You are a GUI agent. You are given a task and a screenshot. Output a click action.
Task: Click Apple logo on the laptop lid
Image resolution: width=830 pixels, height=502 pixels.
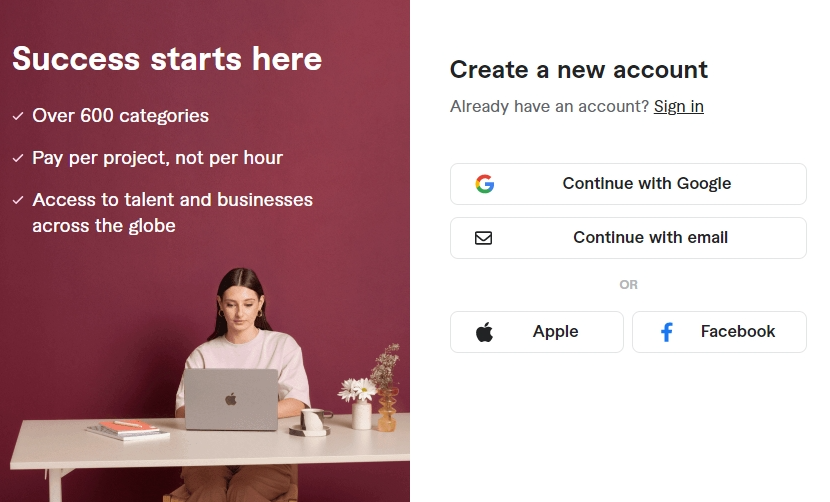tap(231, 399)
